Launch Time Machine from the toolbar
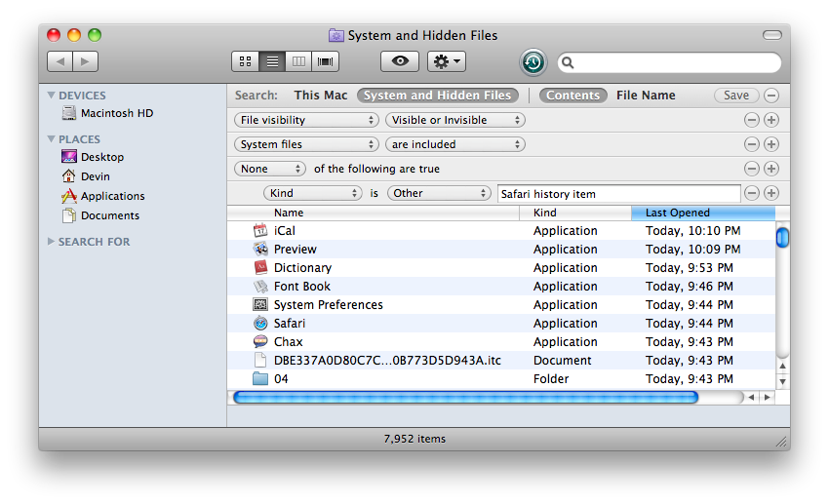The image size is (829, 504). tap(533, 62)
